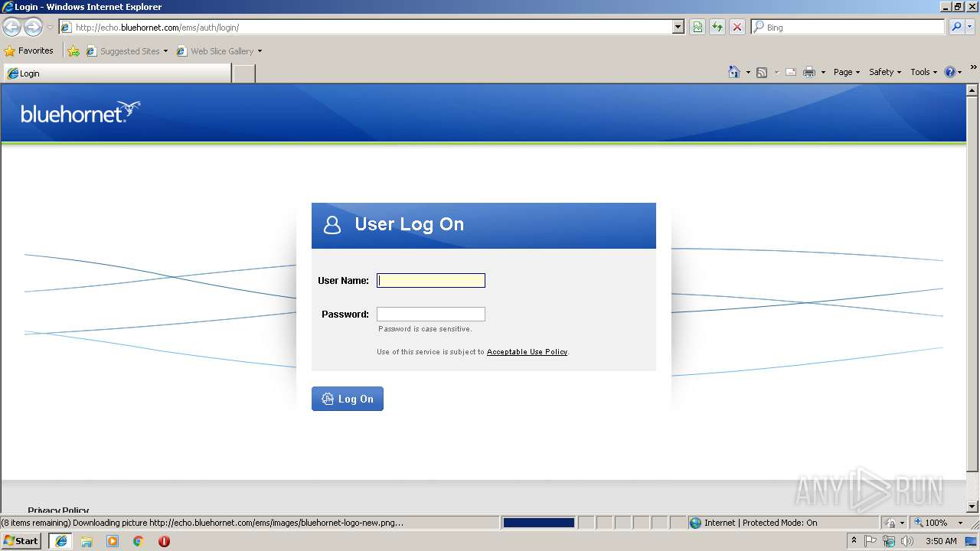This screenshot has width=980, height=551.
Task: Expand the address bar history dropdown
Action: coord(678,28)
